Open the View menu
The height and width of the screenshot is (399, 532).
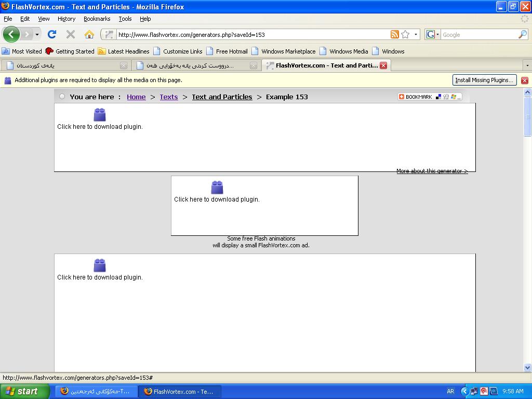44,19
